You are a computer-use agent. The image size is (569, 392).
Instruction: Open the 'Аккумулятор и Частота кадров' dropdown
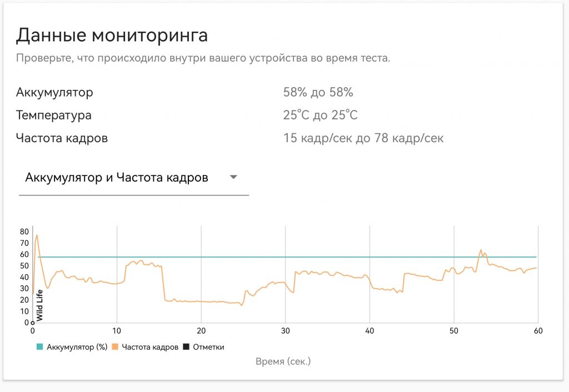(x=133, y=177)
